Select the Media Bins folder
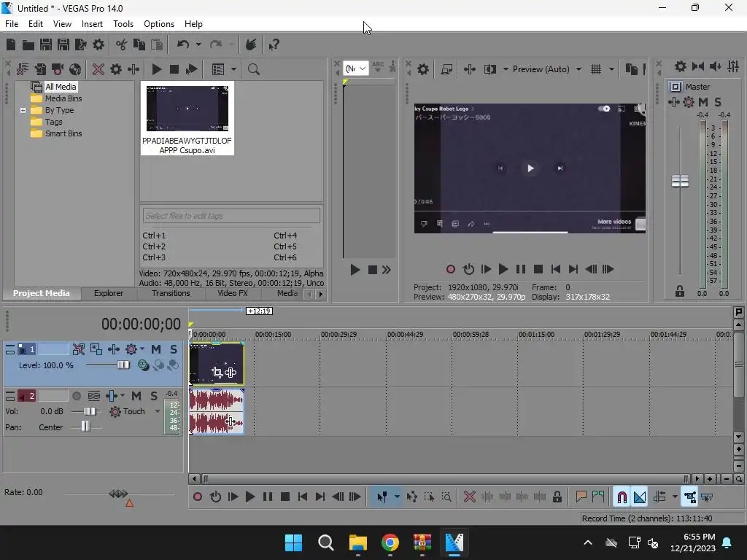Image resolution: width=747 pixels, height=560 pixels. point(56,98)
